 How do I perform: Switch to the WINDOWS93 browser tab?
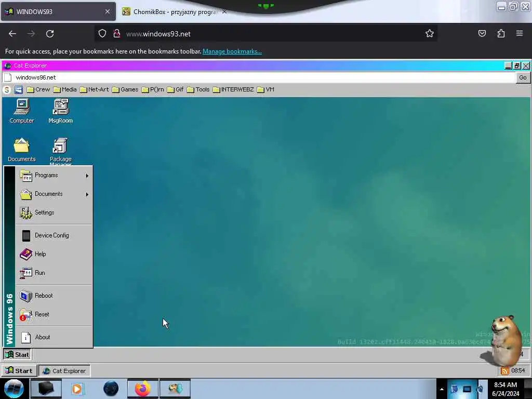coord(58,11)
